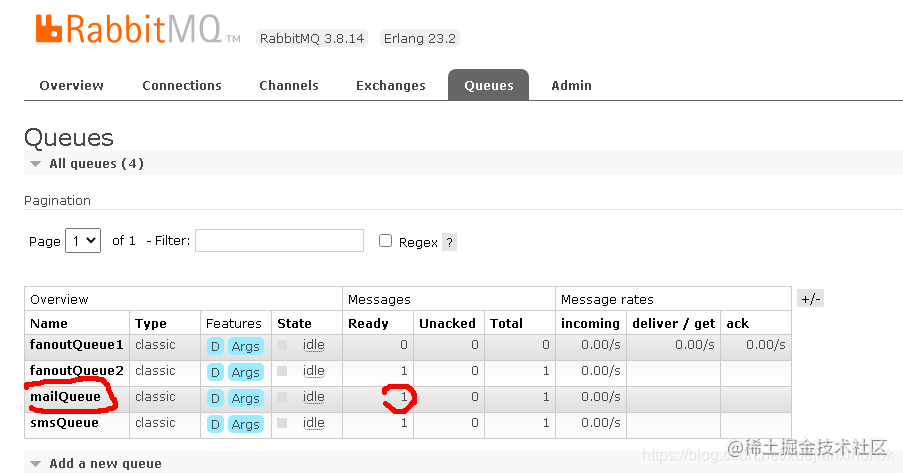Click the Args badge for fanoutQueue2
Image resolution: width=903 pixels, height=473 pixels.
coord(245,373)
